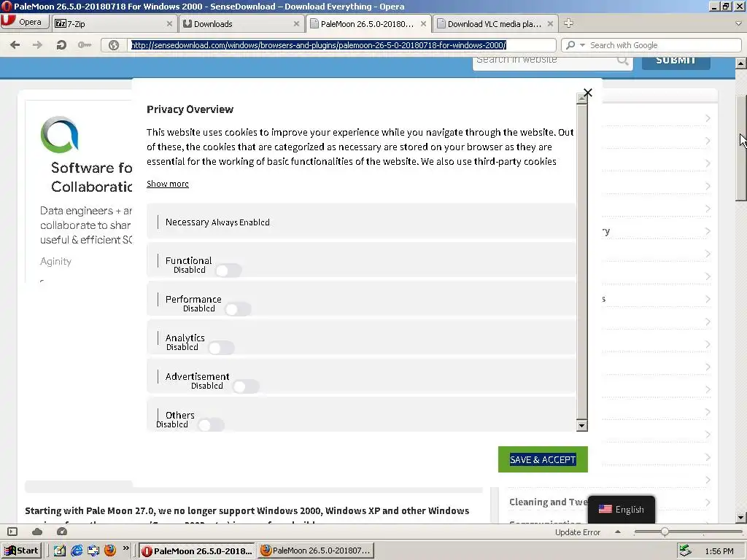Toggle the Advertisement cookies switch

[x=246, y=386]
